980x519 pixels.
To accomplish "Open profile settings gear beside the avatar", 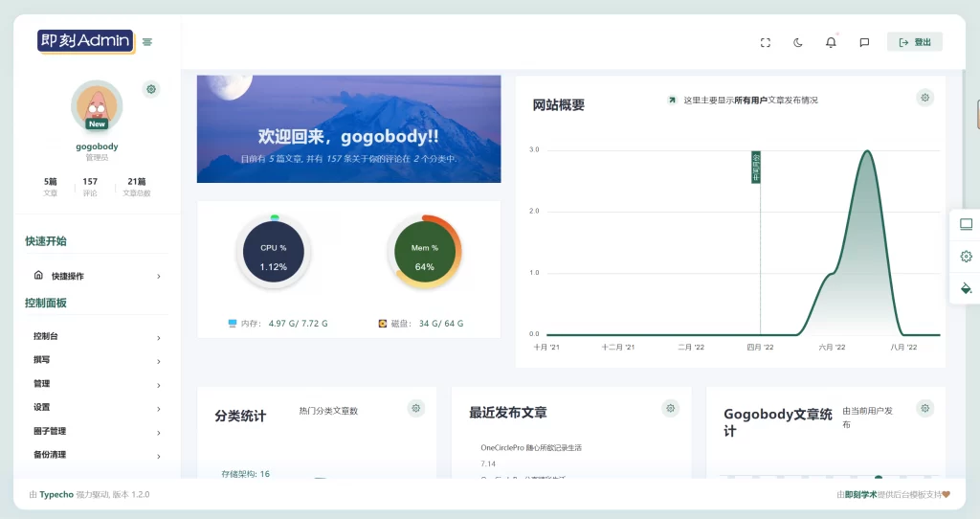I will [151, 89].
